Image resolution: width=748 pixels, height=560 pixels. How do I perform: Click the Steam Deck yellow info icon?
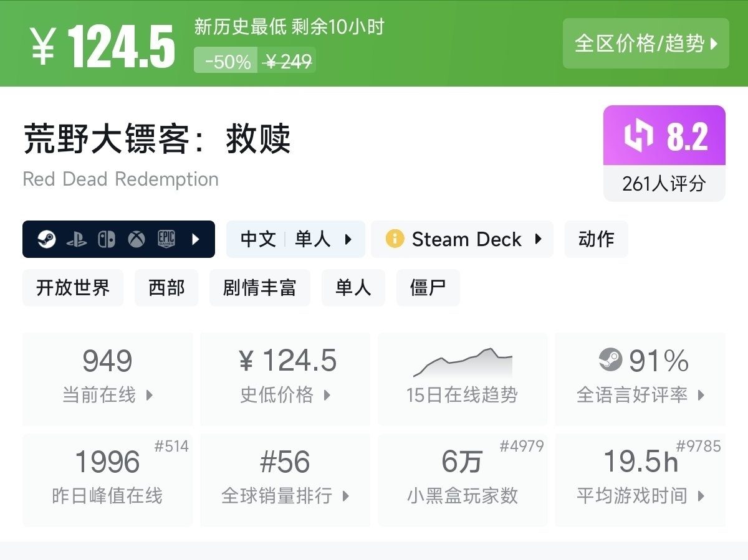click(395, 239)
